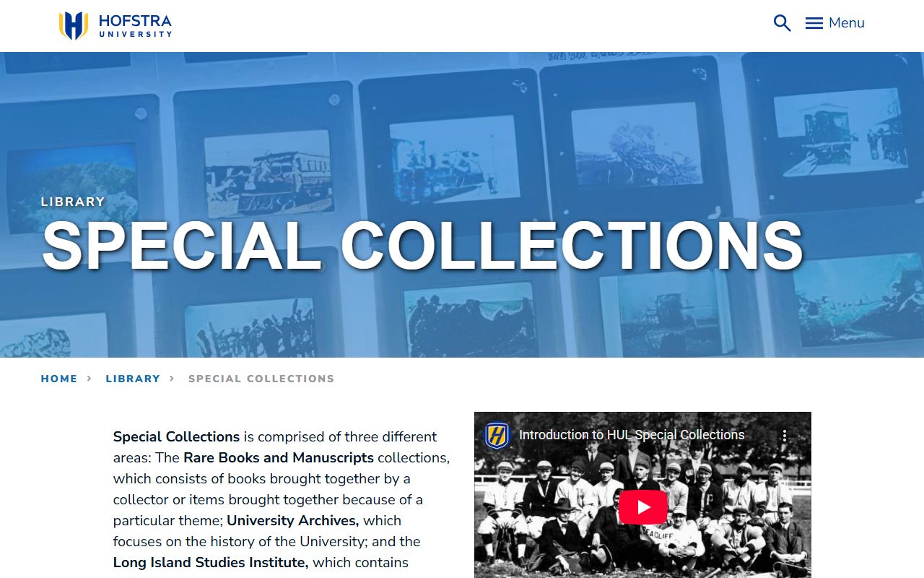Click the chevron after HOME breadcrumb
The width and height of the screenshot is (924, 578).
tap(90, 378)
